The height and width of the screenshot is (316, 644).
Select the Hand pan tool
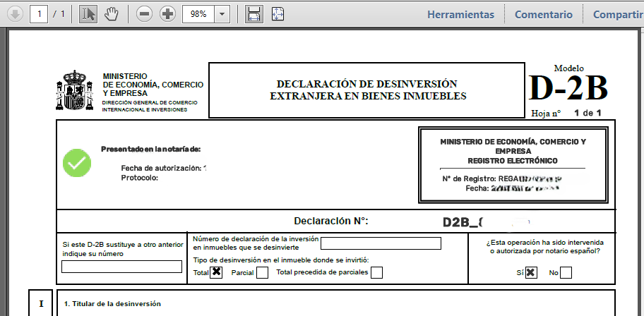[x=111, y=14]
